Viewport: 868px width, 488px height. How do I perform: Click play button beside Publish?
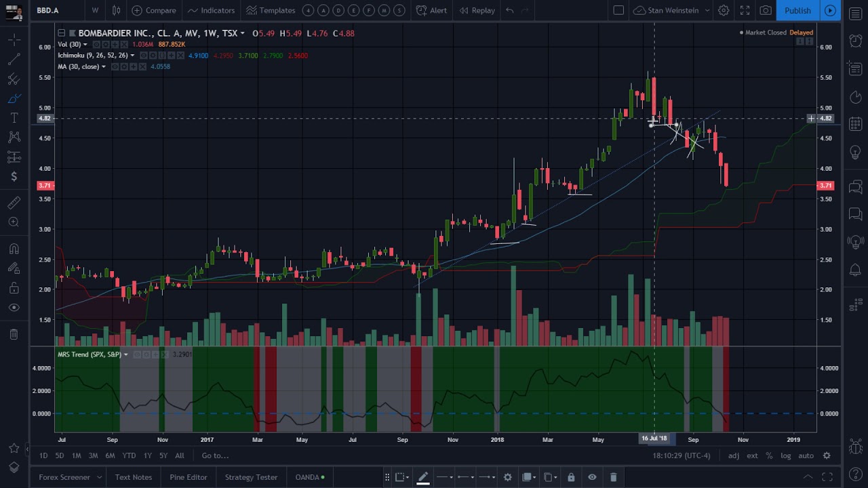point(830,10)
